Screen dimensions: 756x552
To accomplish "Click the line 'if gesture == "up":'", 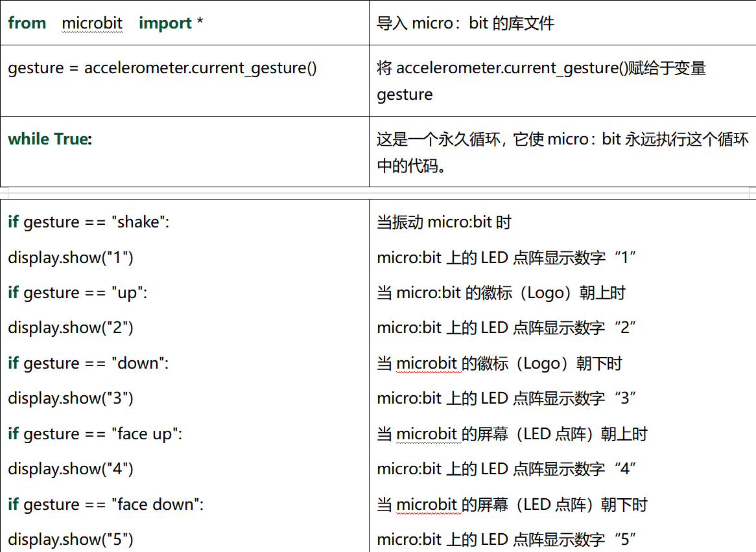I will point(78,292).
